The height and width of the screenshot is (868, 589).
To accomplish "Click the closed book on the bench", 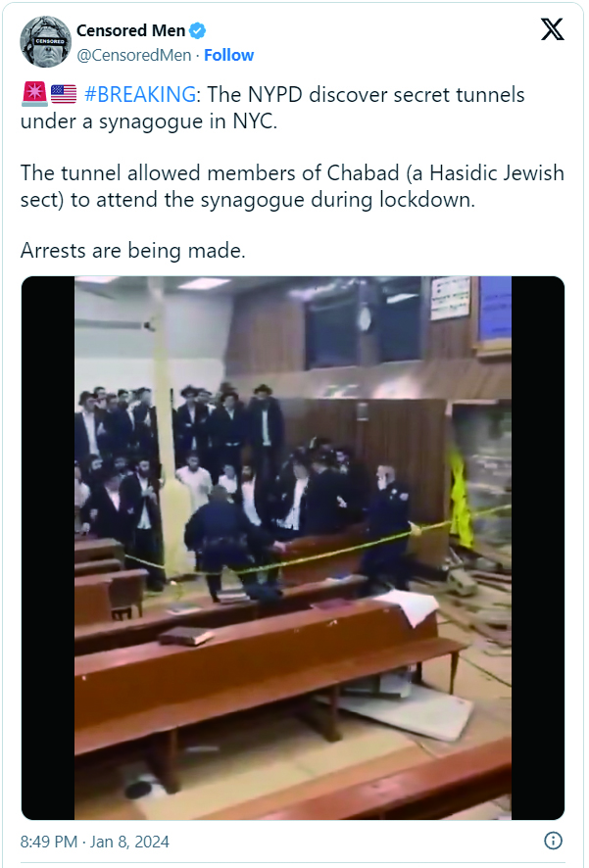I will click(x=186, y=635).
